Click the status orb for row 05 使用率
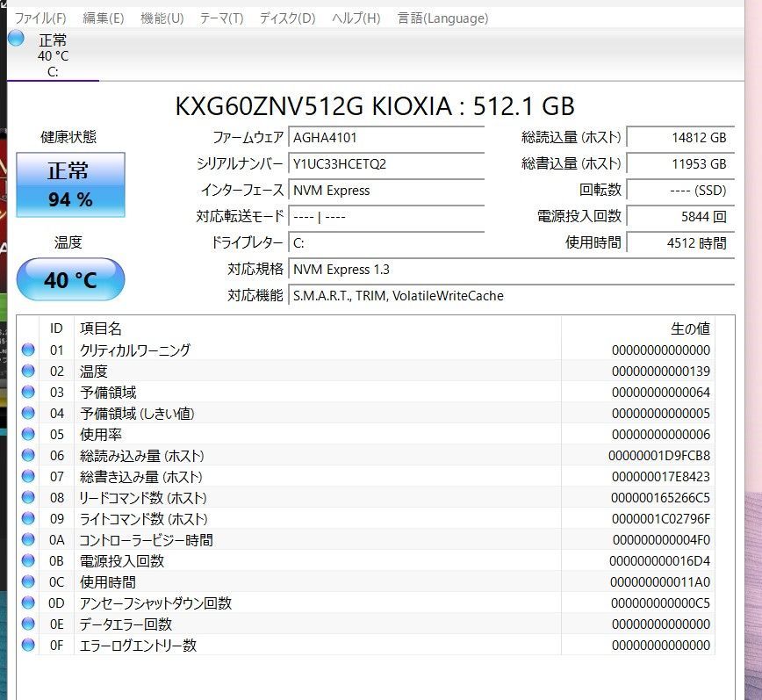 click(28, 434)
